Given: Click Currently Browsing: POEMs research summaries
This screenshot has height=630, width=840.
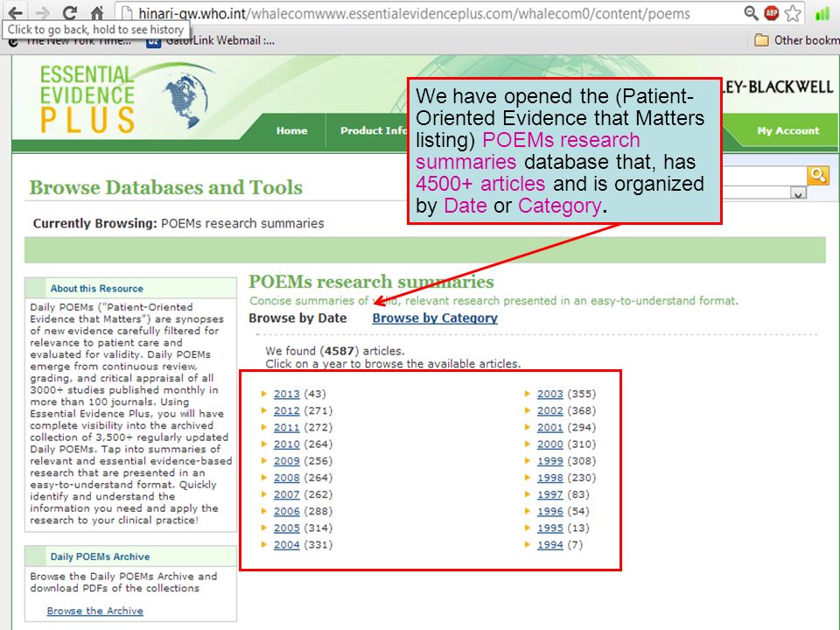Looking at the screenshot, I should (x=178, y=223).
